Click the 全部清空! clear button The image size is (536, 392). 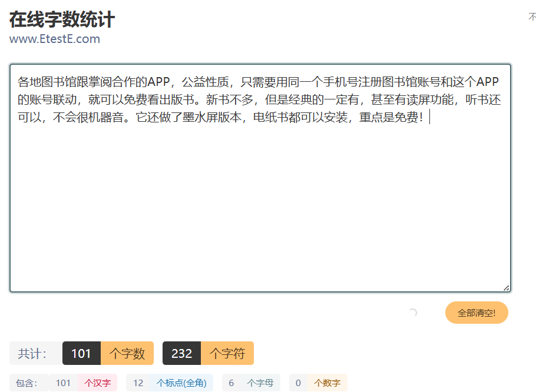click(477, 313)
